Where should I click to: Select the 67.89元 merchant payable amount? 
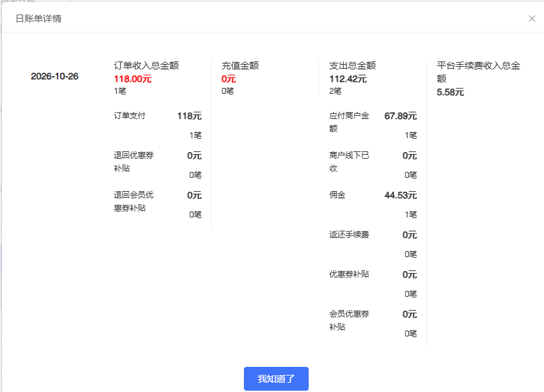[x=401, y=116]
